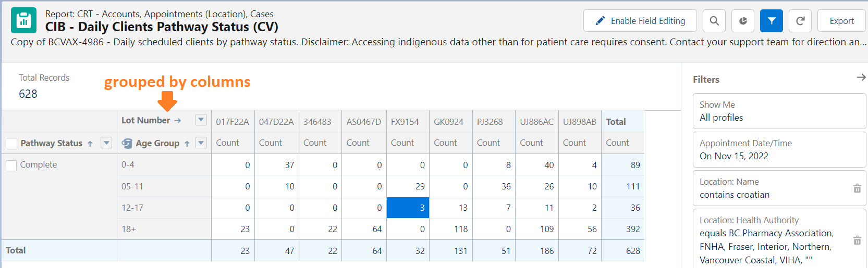The height and width of the screenshot is (268, 868).
Task: Select the AS0467D lot column header
Action: [x=363, y=122]
